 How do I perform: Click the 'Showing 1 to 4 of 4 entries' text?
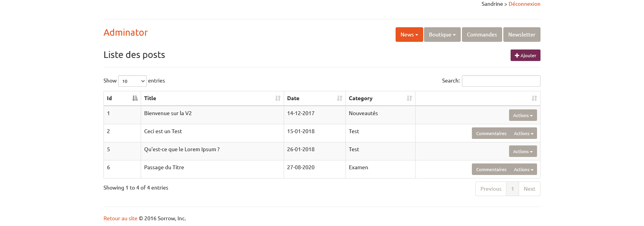[136, 188]
